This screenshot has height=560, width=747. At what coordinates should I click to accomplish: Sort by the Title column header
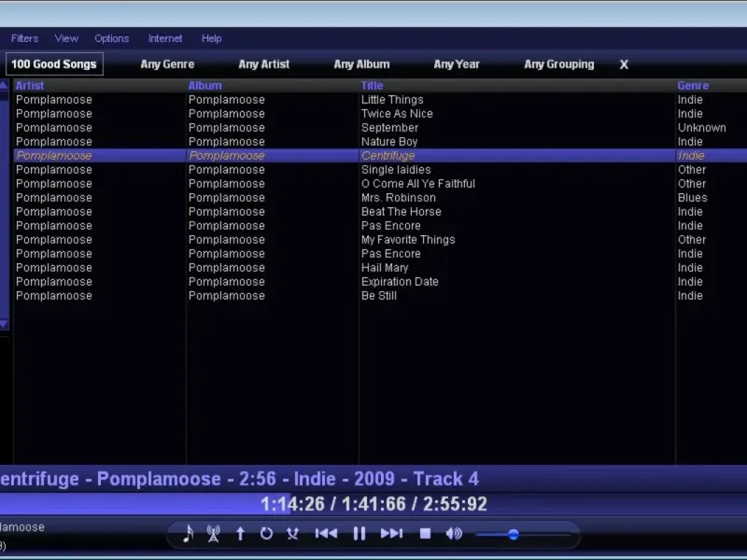pos(372,86)
